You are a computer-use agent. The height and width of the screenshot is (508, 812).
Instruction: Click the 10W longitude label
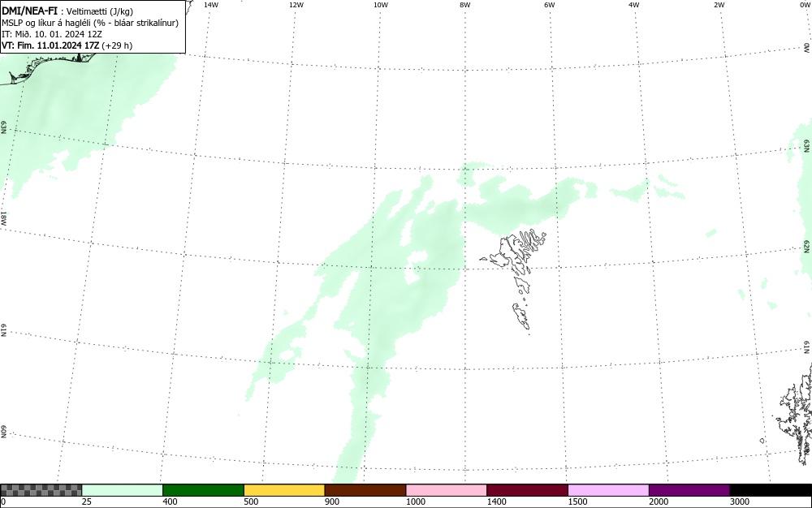click(x=381, y=5)
